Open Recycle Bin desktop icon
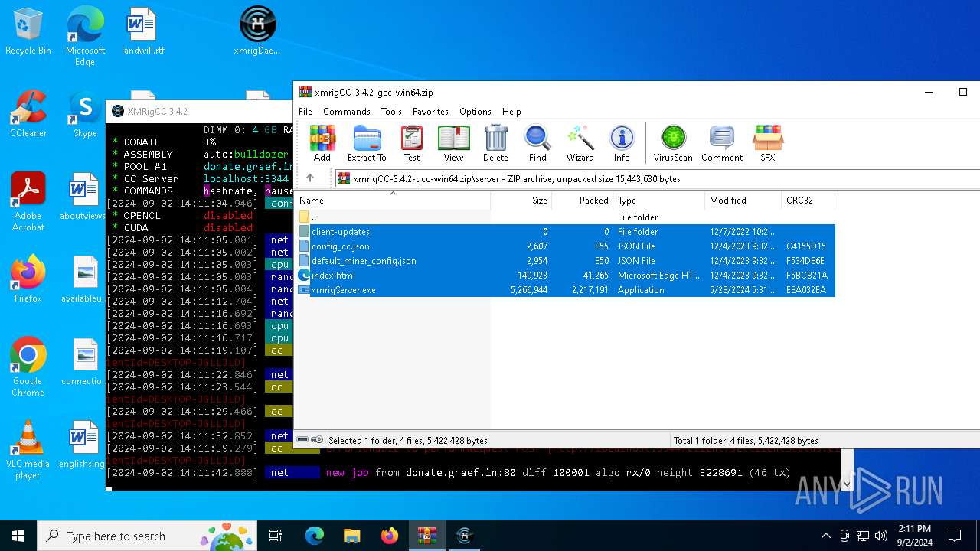The width and height of the screenshot is (980, 551). [28, 32]
